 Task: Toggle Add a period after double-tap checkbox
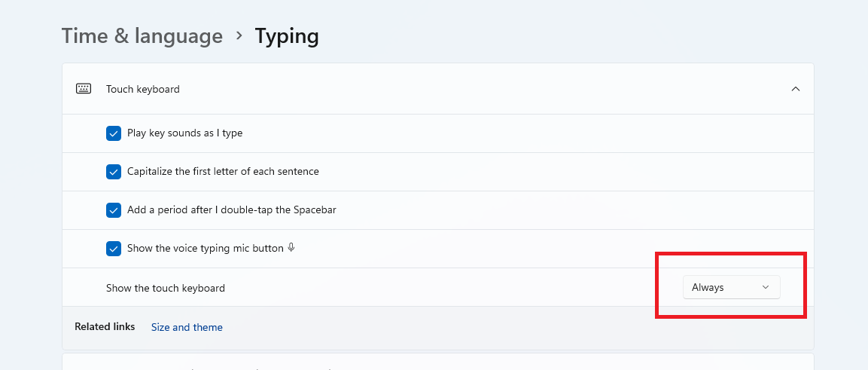tap(114, 210)
